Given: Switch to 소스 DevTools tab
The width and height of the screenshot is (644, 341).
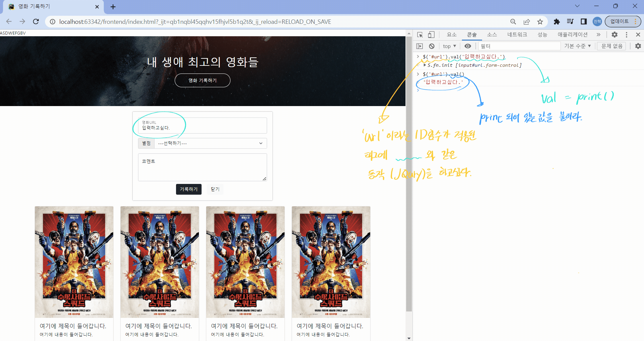Looking at the screenshot, I should pyautogui.click(x=492, y=35).
